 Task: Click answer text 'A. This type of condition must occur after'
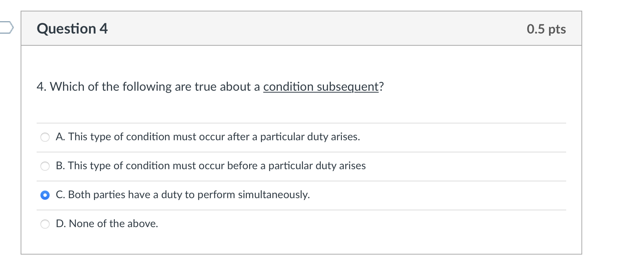coord(153,137)
